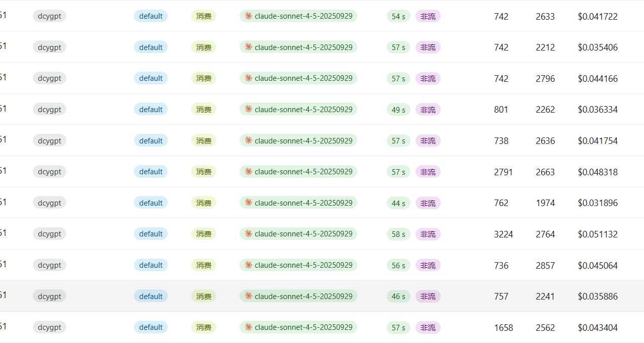Click the 3224 prompt token value
Screen dimensions: 644x343
pos(503,234)
